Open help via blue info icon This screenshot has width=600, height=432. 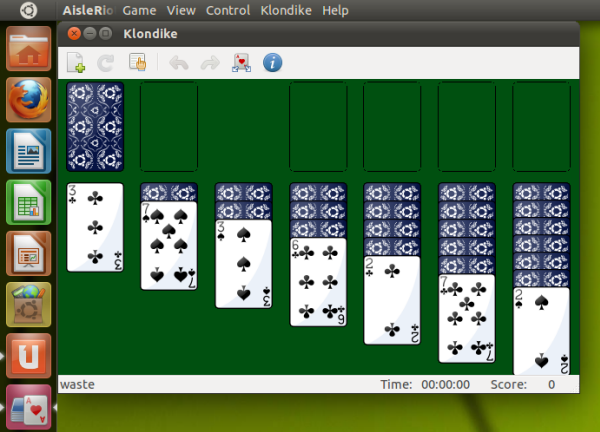272,63
